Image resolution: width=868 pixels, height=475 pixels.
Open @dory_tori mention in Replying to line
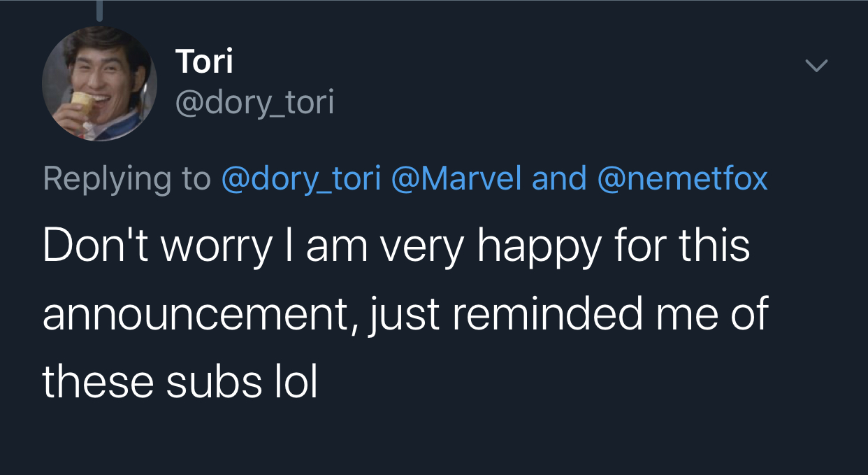[301, 179]
